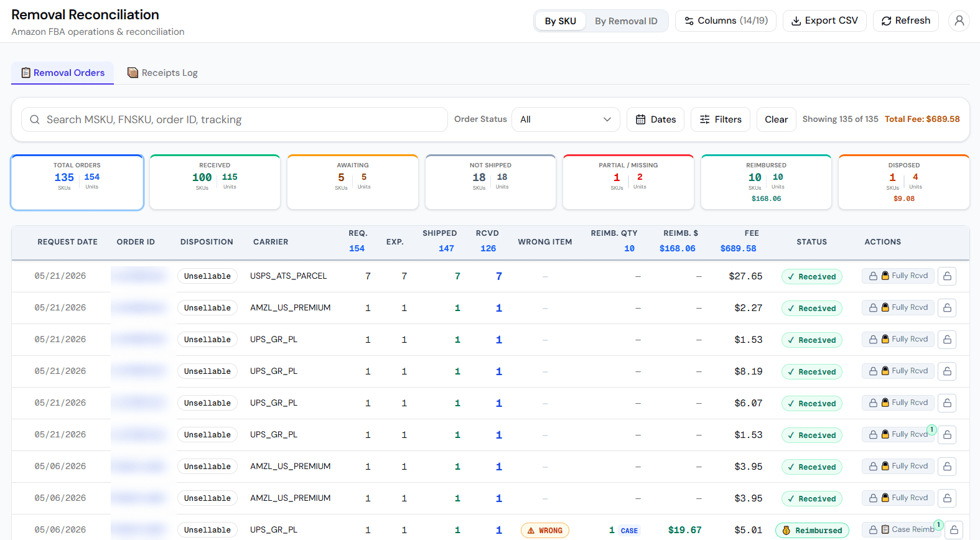Click the Status column header
The height and width of the screenshot is (540, 980).
pos(811,242)
